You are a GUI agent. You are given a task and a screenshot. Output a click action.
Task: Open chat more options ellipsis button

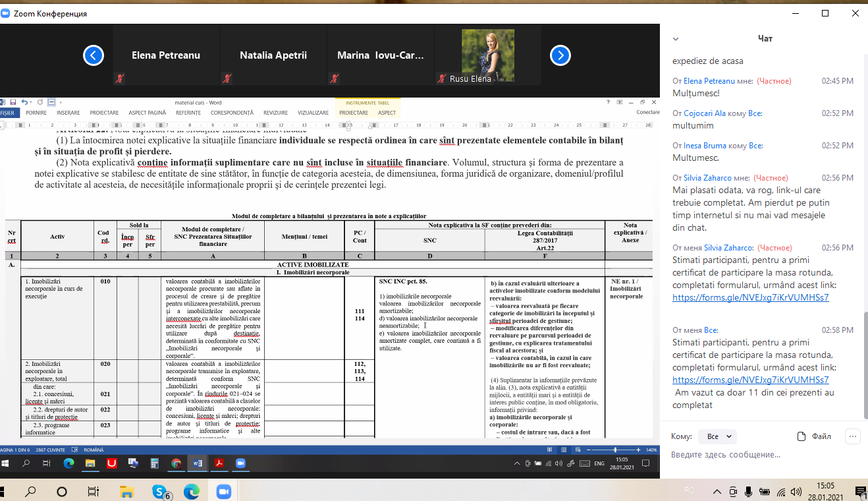click(x=853, y=436)
